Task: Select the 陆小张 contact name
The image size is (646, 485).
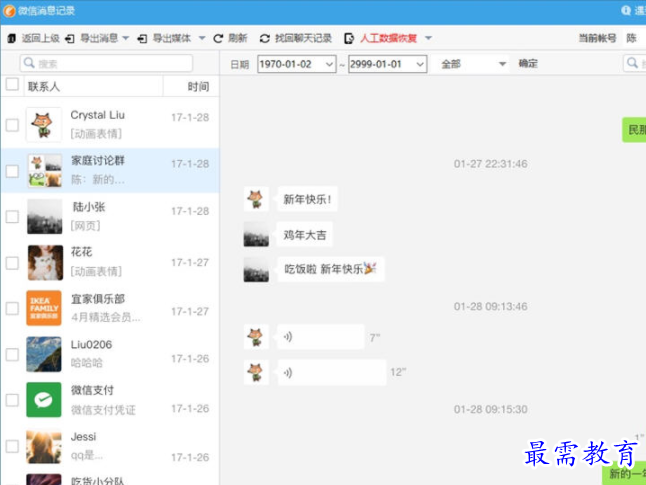Action: (x=89, y=207)
